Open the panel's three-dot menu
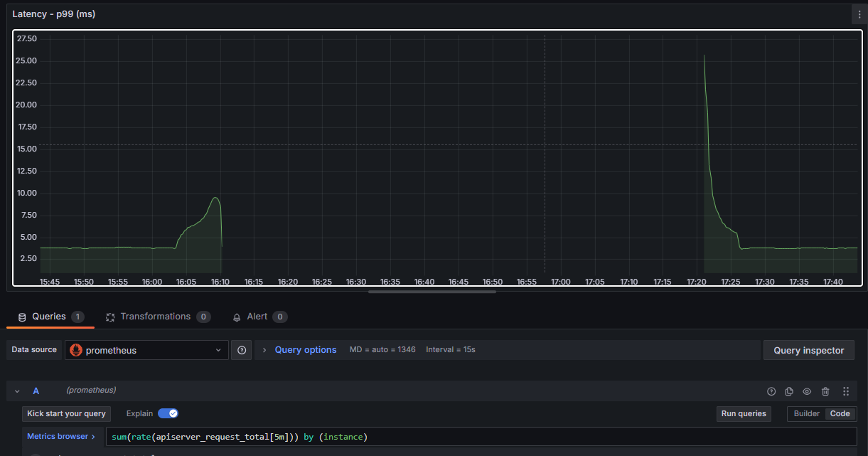The height and width of the screenshot is (456, 868). [859, 14]
